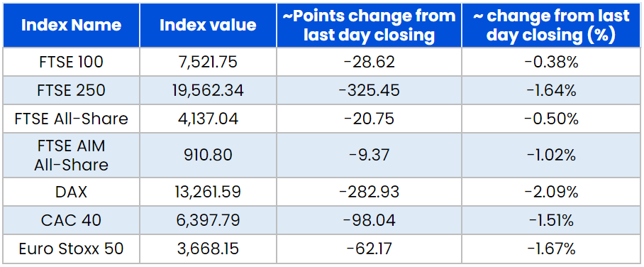Click the CAC 40 name cell
644x267 pixels.
(x=71, y=220)
